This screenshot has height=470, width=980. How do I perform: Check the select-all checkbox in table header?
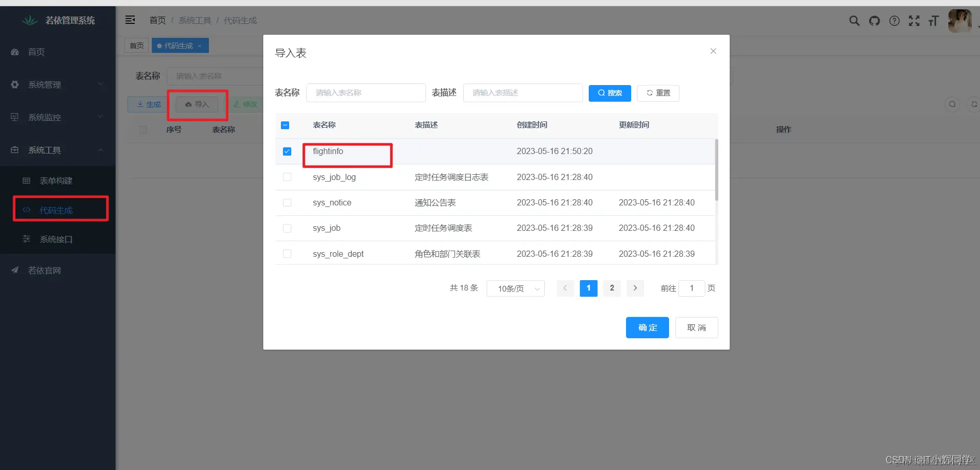click(285, 125)
